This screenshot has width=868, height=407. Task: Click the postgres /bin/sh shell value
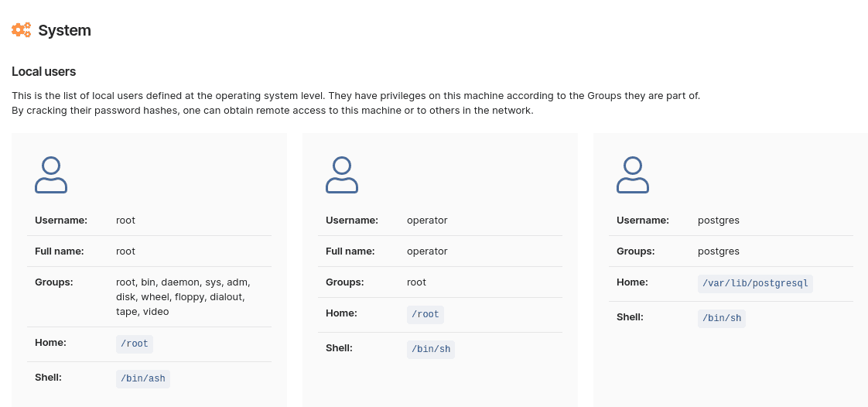point(721,318)
